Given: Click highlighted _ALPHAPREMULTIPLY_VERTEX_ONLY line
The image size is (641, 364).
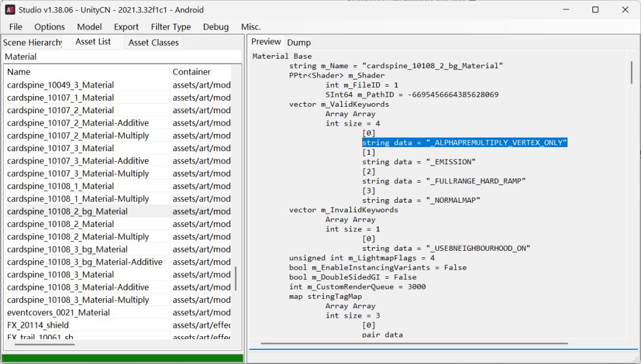Looking at the screenshot, I should [465, 143].
